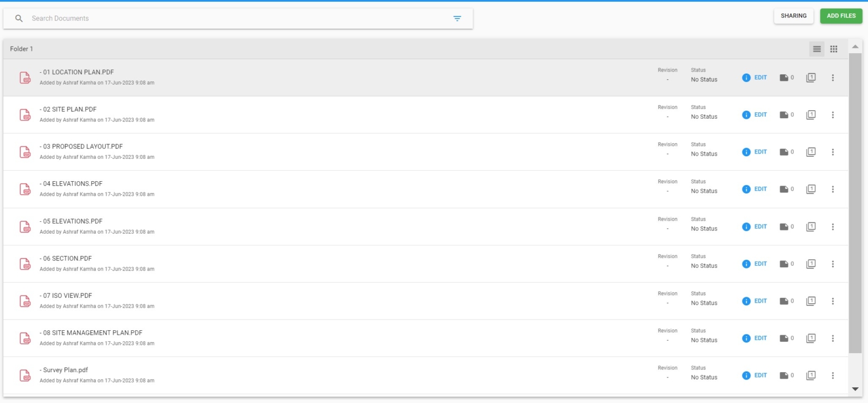
Task: Open three-dot menu for 06 SECTION.PDF
Action: 833,264
